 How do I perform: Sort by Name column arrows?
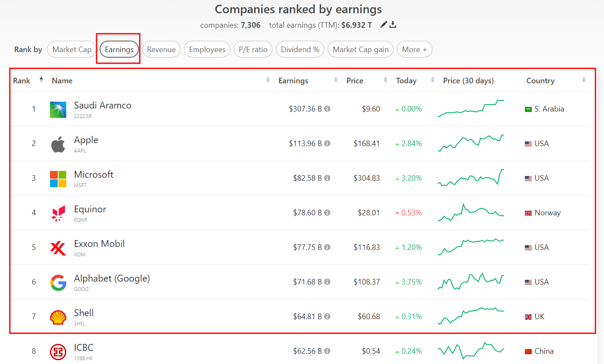click(x=268, y=80)
